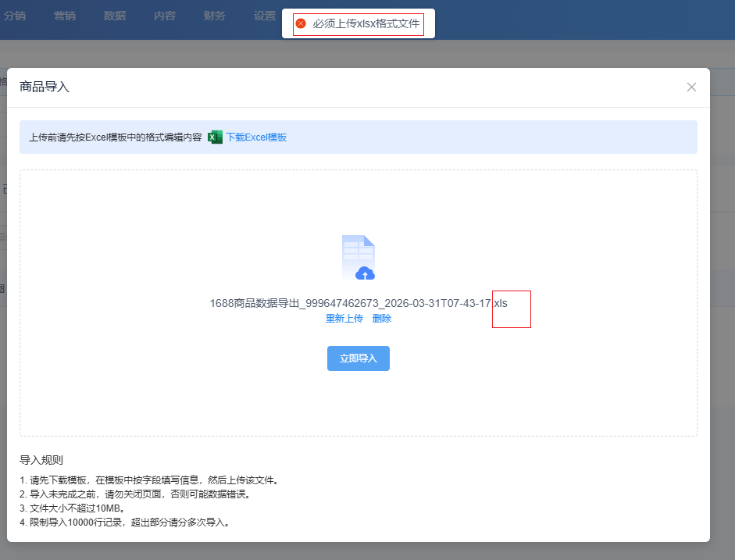Click the red error icon in the xlsx warning toast
Screen dimensions: 735x560
click(301, 23)
